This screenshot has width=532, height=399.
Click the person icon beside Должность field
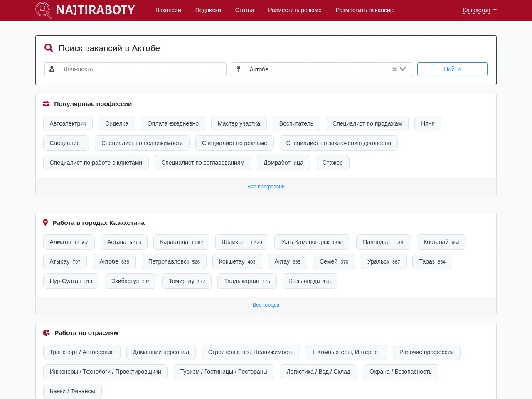52,69
